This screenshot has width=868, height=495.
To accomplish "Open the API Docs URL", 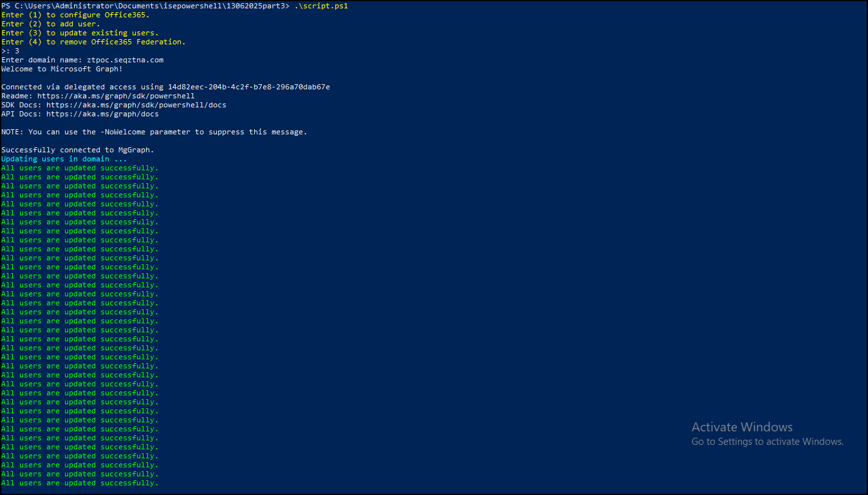I will pos(102,114).
